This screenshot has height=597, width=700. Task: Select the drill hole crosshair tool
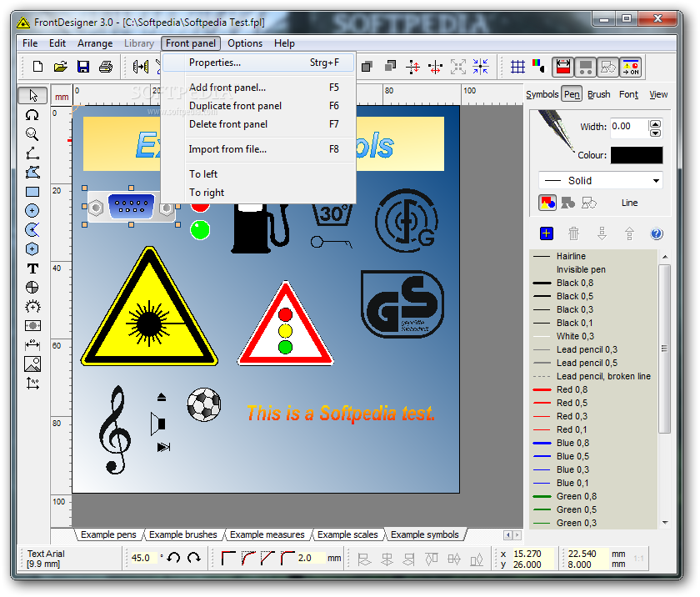pos(32,287)
